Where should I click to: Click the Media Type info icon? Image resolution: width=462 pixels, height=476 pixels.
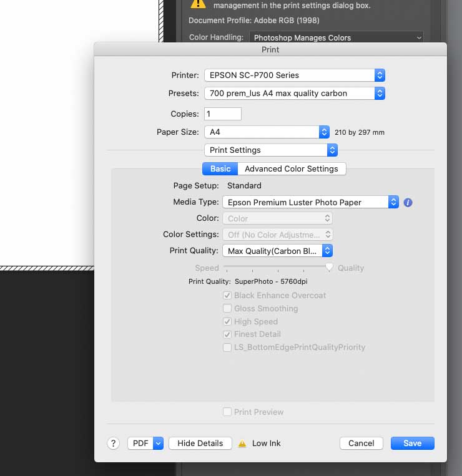(x=408, y=203)
